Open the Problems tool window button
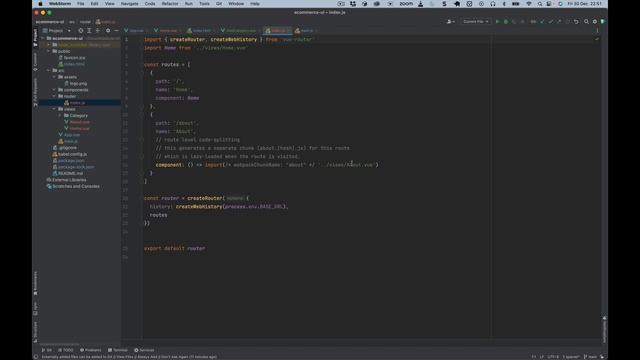This screenshot has height=360, width=640. click(x=91, y=350)
